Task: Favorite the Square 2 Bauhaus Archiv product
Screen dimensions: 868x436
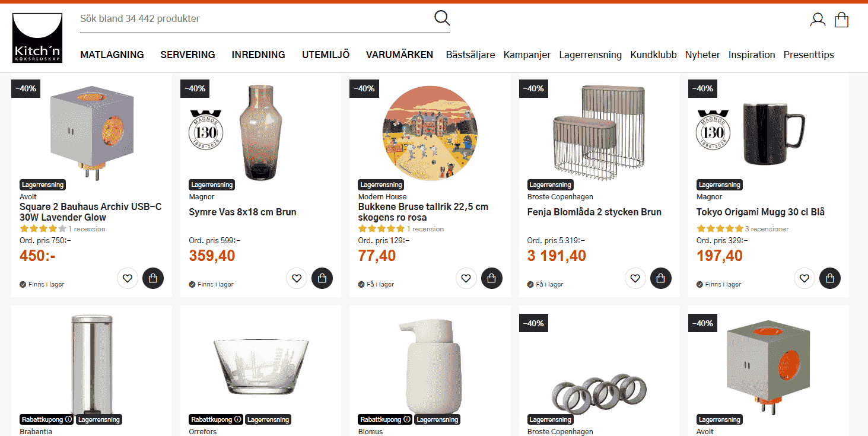Action: [128, 278]
